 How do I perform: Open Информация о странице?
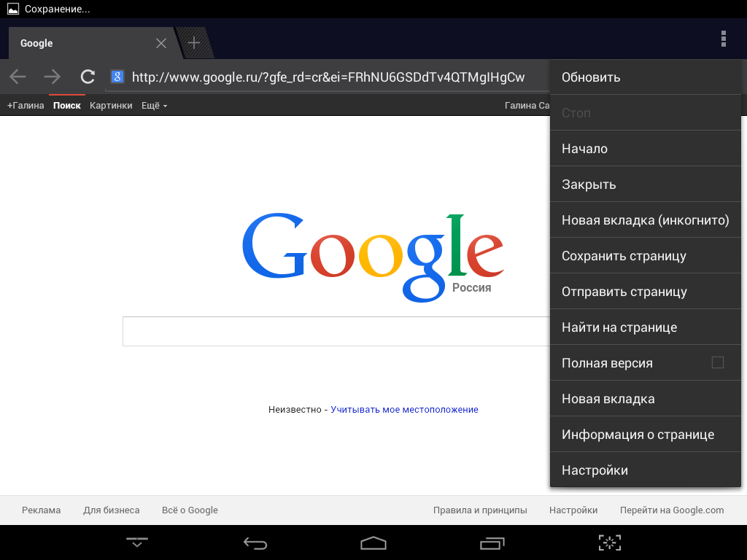pos(646,435)
